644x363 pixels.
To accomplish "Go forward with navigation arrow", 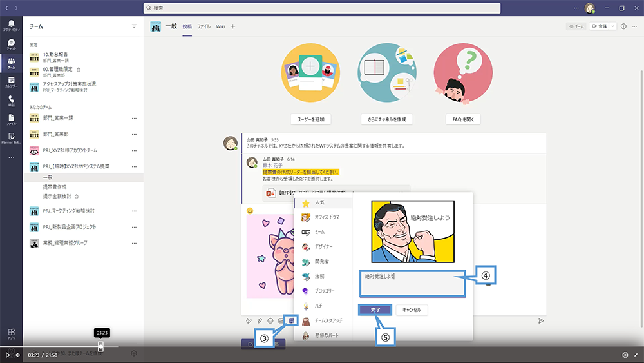I will pyautogui.click(x=17, y=8).
